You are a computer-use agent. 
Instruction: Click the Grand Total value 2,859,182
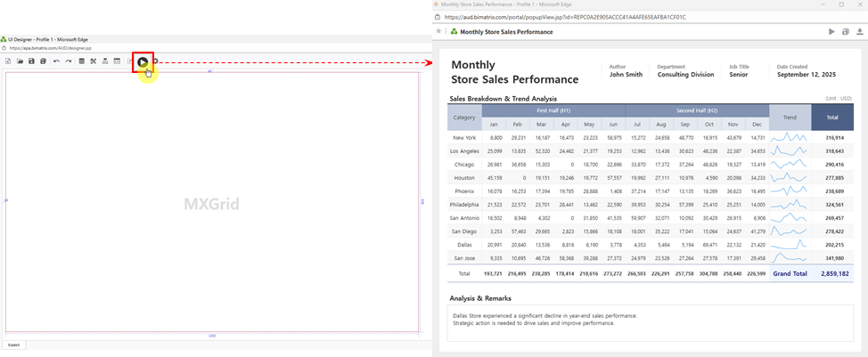[x=835, y=273]
